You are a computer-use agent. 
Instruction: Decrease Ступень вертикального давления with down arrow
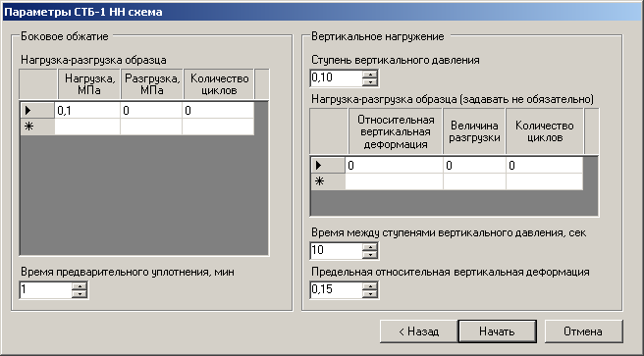click(x=370, y=81)
